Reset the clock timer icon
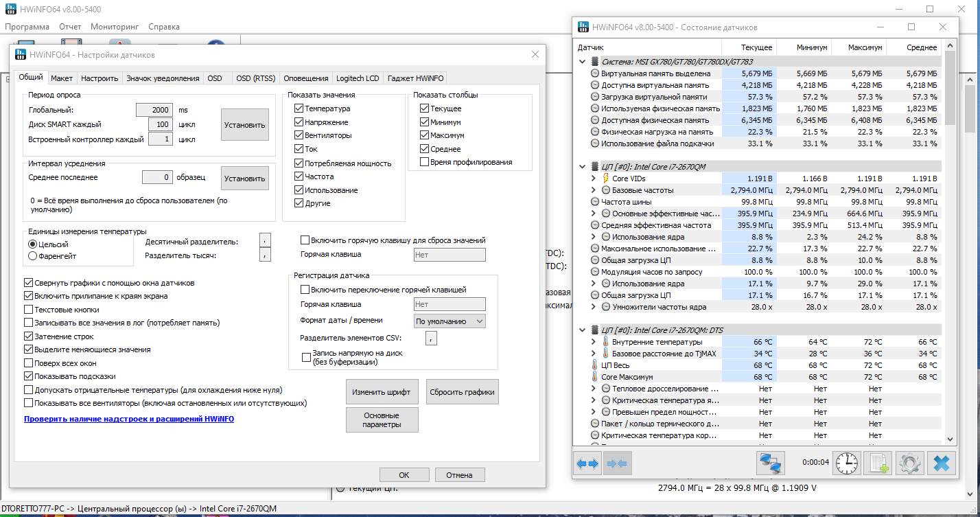 coord(846,463)
